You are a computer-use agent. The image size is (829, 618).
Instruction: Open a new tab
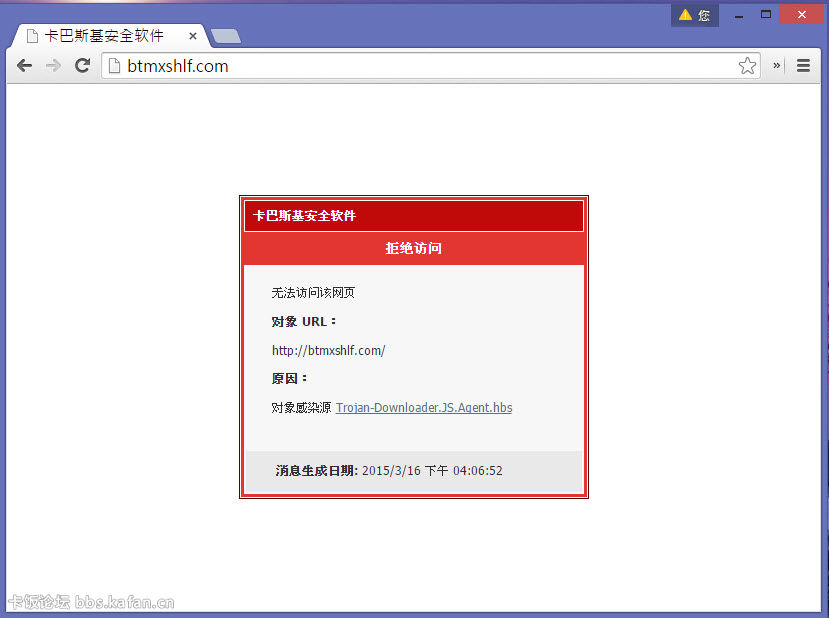pyautogui.click(x=226, y=37)
